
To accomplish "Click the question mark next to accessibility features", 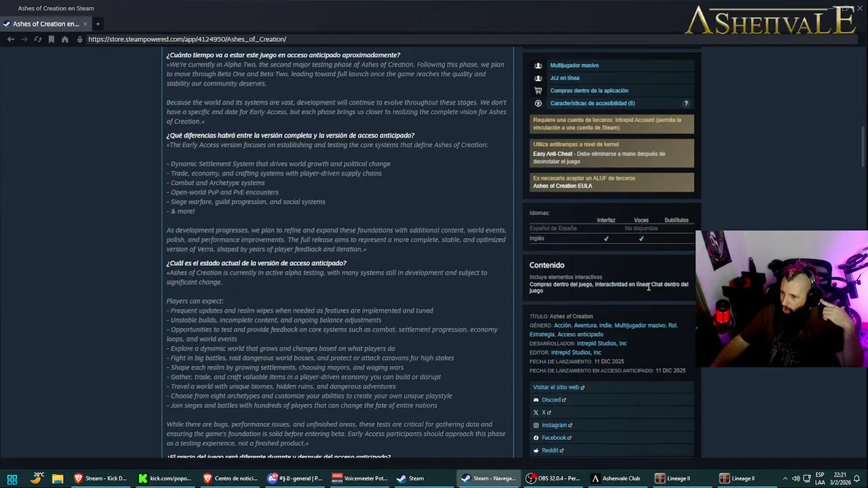I will point(686,104).
